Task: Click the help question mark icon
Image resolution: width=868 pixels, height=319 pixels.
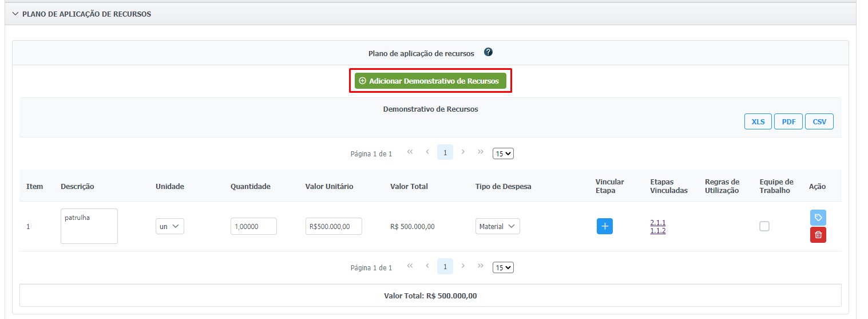Action: click(x=488, y=52)
